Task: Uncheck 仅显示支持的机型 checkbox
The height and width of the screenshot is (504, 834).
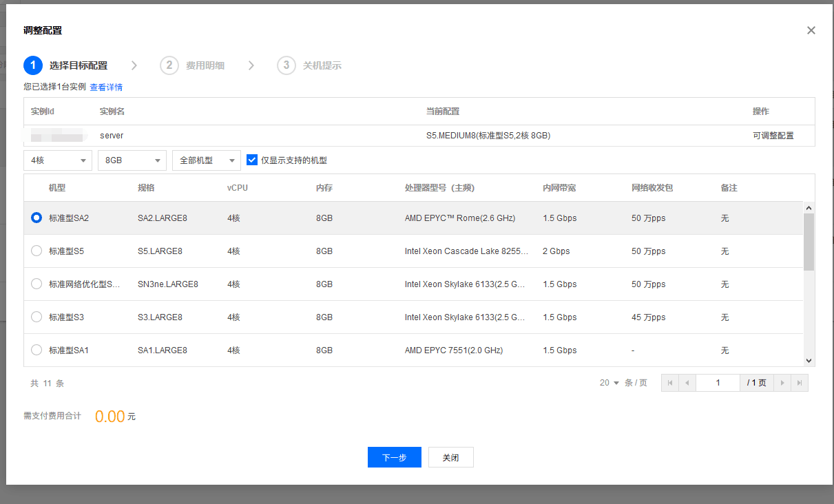Action: 252,160
